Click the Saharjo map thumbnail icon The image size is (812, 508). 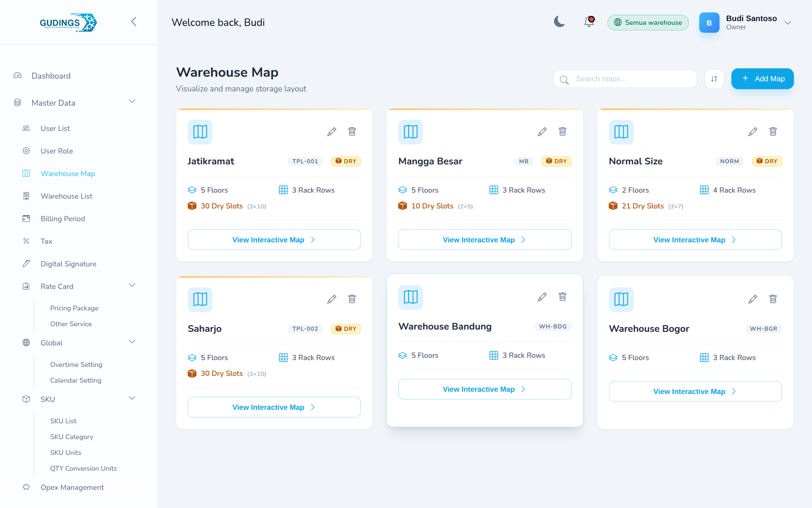(200, 300)
